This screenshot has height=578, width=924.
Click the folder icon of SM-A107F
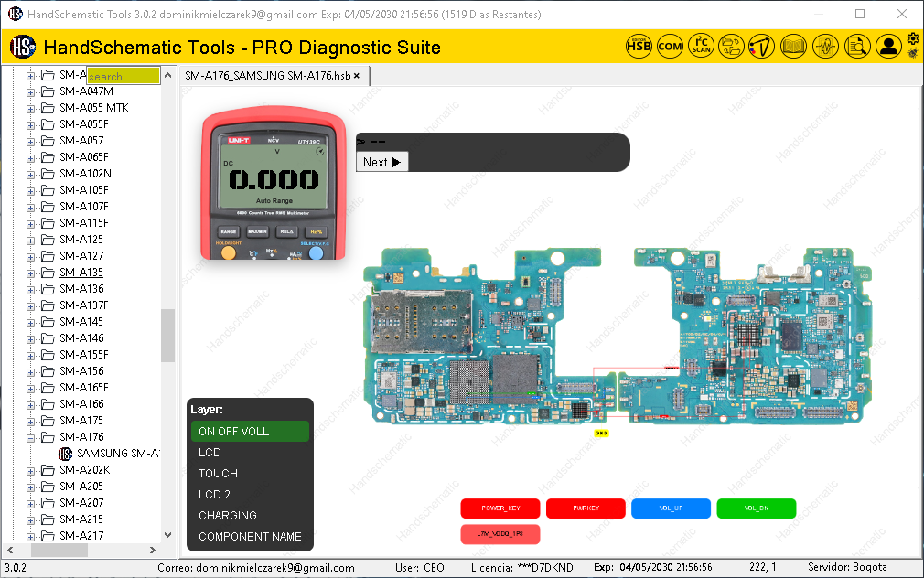pos(48,207)
